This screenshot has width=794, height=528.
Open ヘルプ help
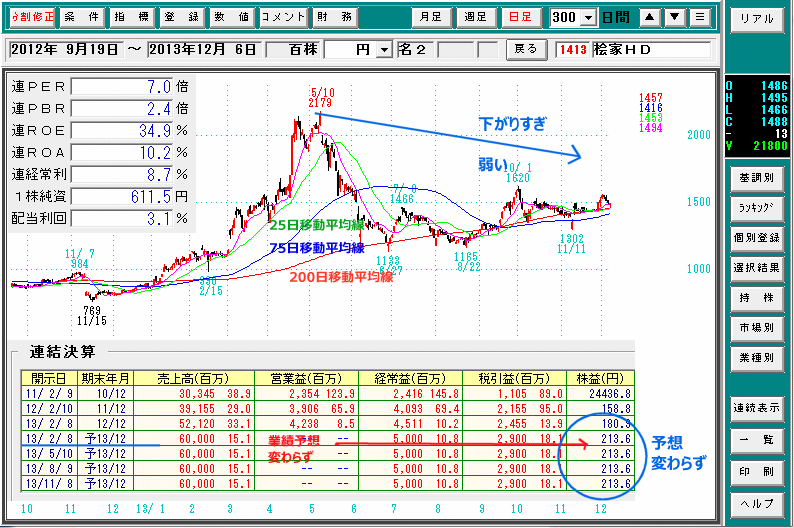click(757, 504)
